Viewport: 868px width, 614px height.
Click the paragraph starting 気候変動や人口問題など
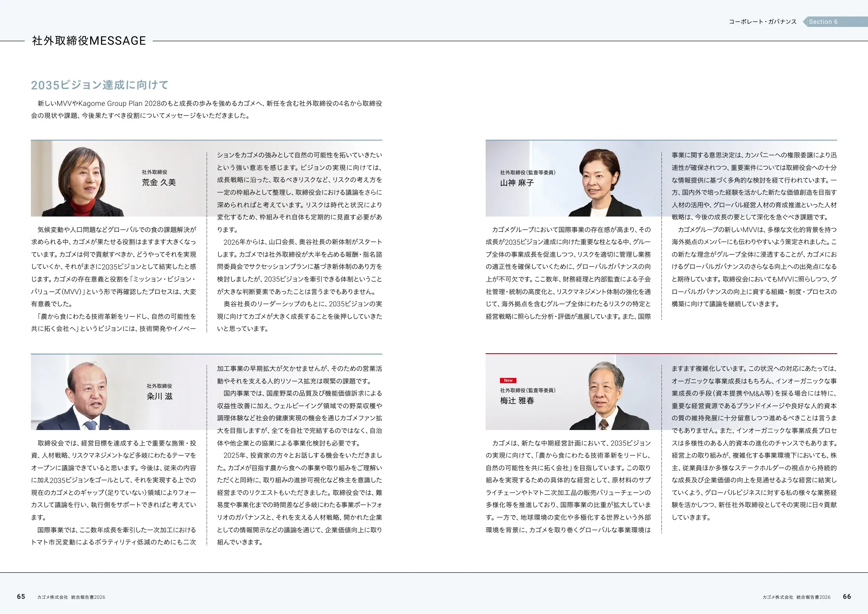pyautogui.click(x=114, y=267)
